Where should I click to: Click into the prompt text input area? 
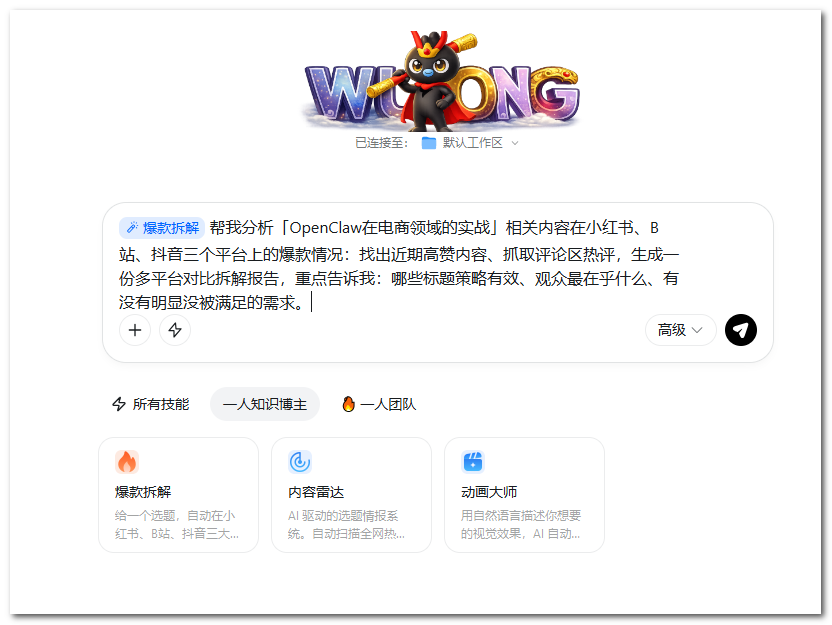click(398, 265)
